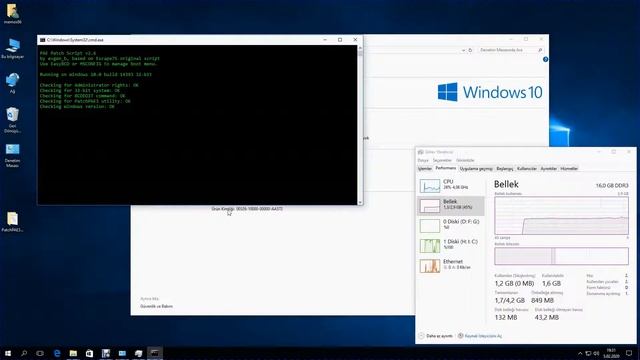The height and width of the screenshot is (360, 640).
Task: Select 0 Diski (D: F: G:) item
Action: coord(451,226)
